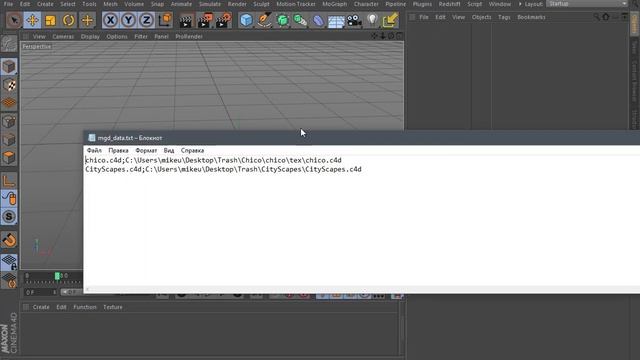640x360 pixels.
Task: Add a Floor environment object
Action: (336, 20)
